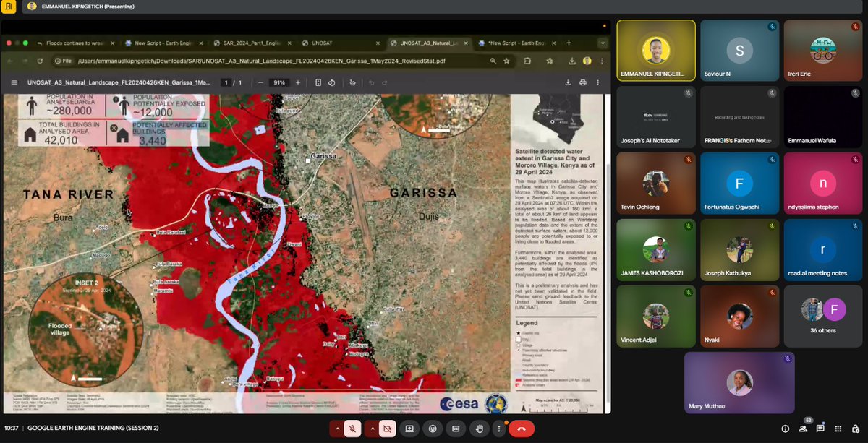This screenshot has height=443, width=868.
Task: Go forward in the shared browser
Action: click(25, 61)
